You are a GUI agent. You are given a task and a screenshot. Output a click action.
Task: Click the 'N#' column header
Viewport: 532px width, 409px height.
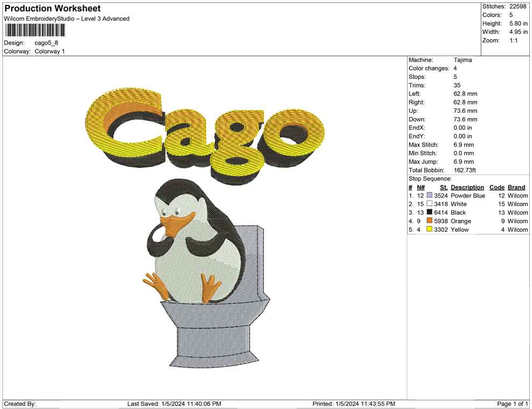pyautogui.click(x=421, y=187)
